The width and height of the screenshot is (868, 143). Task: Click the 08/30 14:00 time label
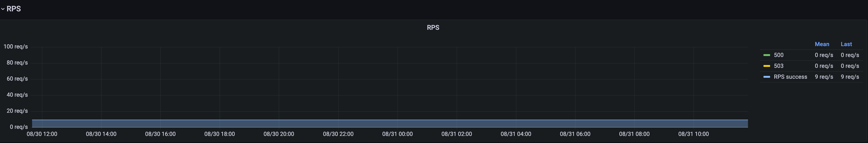tap(101, 134)
